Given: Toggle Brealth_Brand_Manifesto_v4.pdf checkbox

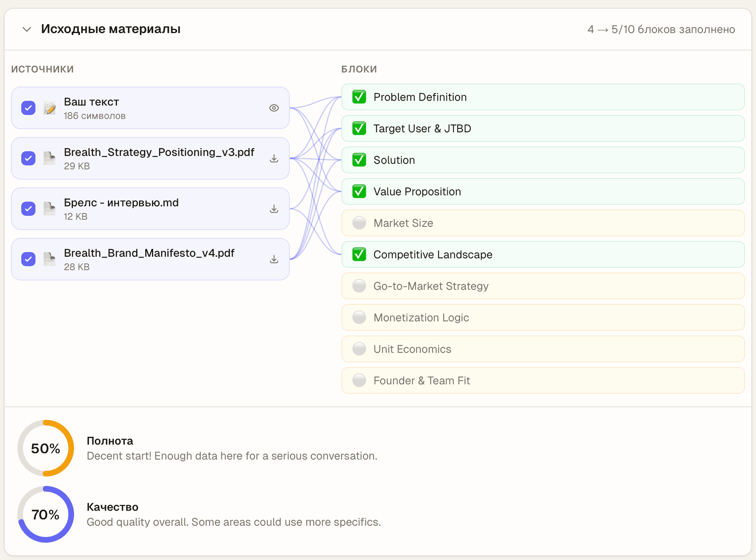Looking at the screenshot, I should click(x=28, y=259).
